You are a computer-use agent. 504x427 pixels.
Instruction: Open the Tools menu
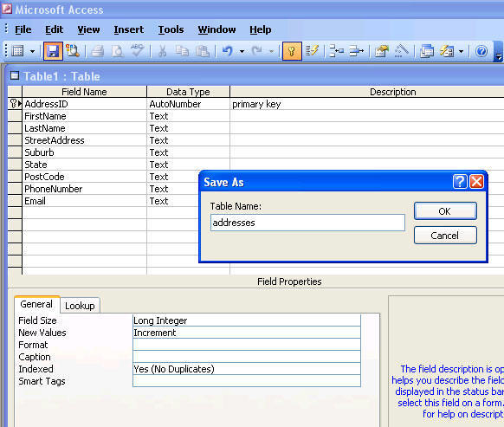(171, 29)
